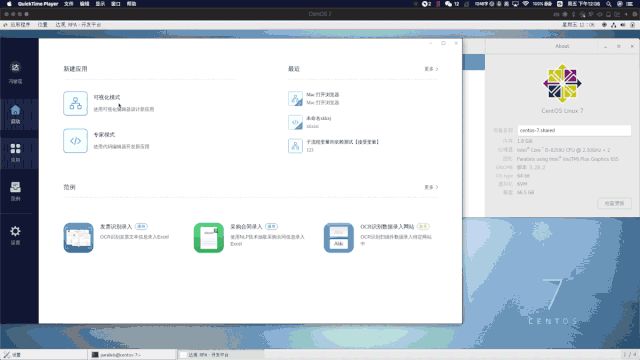Open the 设置 gear icon in sidebar
This screenshot has height=360, width=640.
tap(16, 235)
